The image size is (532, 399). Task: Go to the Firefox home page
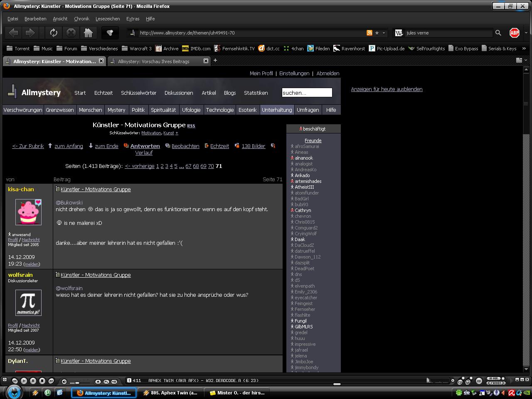pyautogui.click(x=88, y=33)
